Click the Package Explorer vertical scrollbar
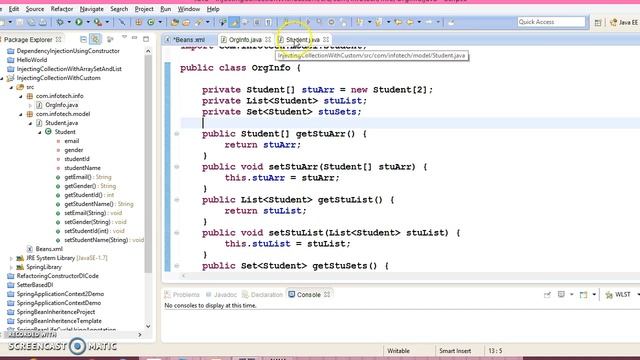640x360 pixels. click(148, 163)
